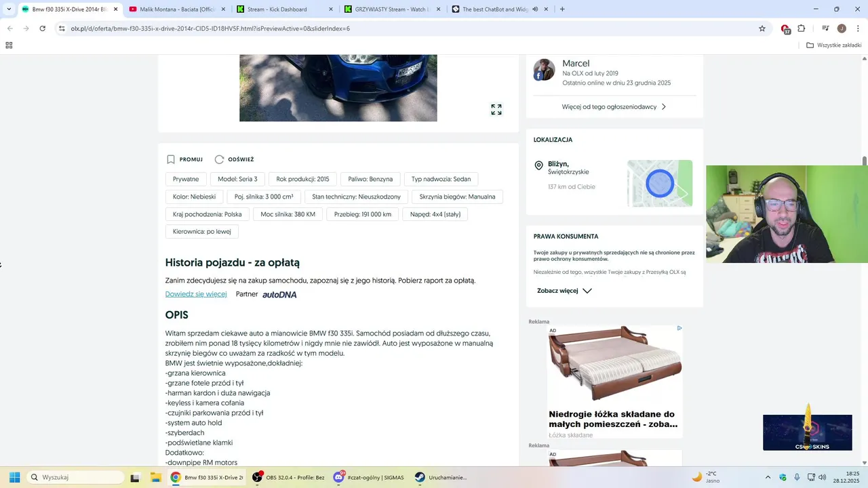Open a new browser tab

pos(562,9)
